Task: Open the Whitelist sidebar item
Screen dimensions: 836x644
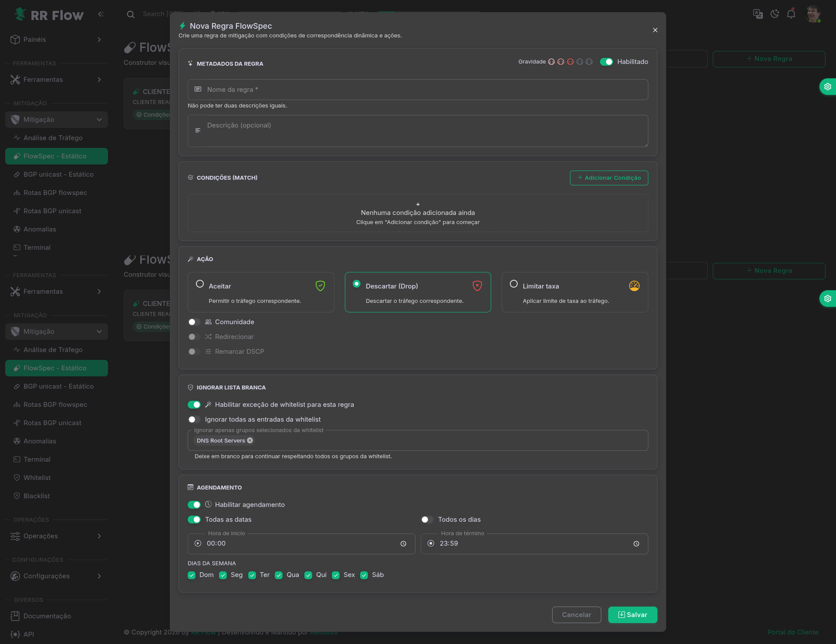Action: pyautogui.click(x=37, y=478)
